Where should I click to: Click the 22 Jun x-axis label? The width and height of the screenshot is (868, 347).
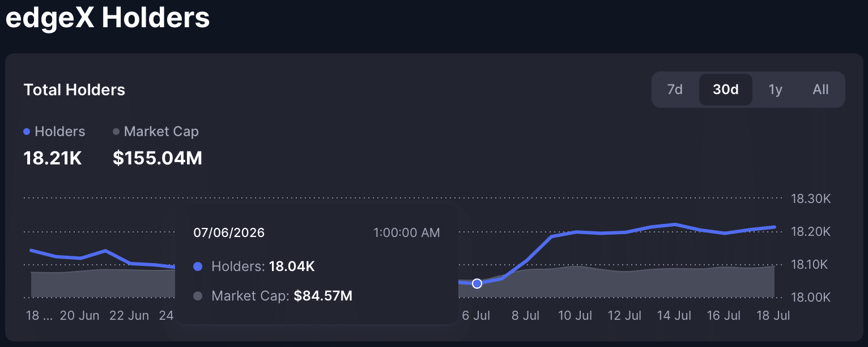click(129, 315)
